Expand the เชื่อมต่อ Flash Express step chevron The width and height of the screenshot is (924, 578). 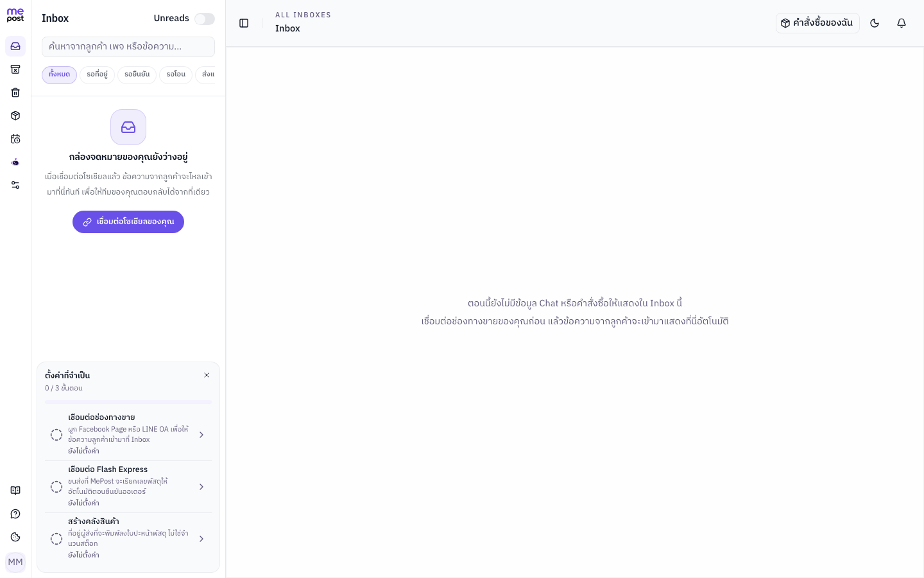coord(201,487)
